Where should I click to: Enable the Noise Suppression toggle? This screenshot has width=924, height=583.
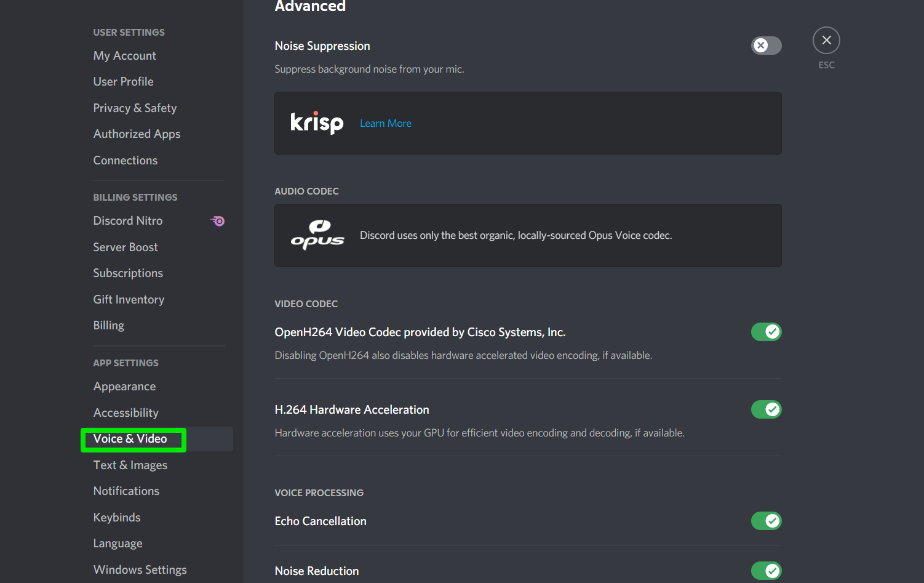pos(767,46)
